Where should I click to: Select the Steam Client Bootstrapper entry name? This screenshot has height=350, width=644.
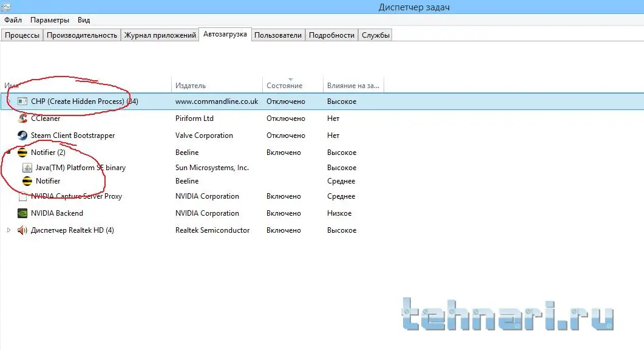(x=73, y=136)
